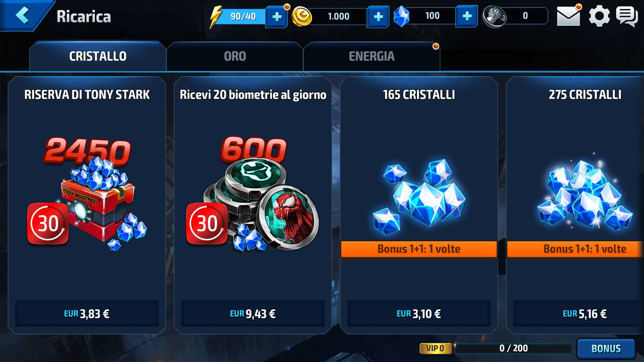Add energy with the plus button
This screenshot has height=362, width=644.
277,16
